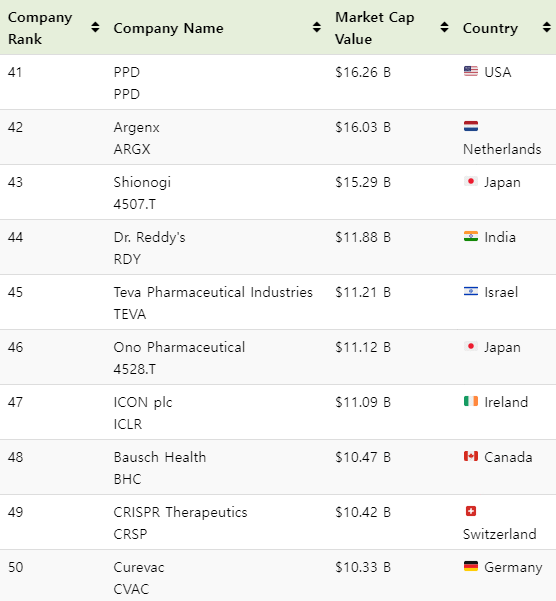Click the Canada flag icon
Image resolution: width=556 pixels, height=601 pixels.
pyautogui.click(x=471, y=456)
